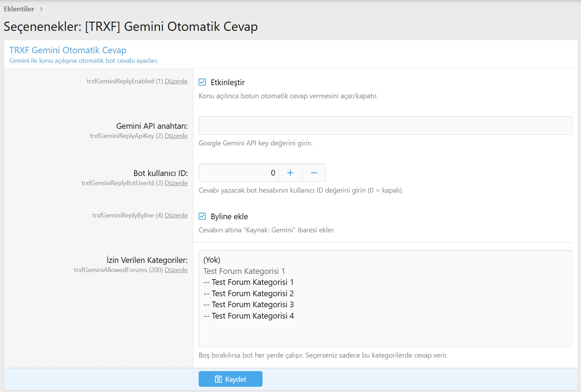Open Düzenle link for trxfGeminiAllowedForums
581x392 pixels.
(176, 270)
